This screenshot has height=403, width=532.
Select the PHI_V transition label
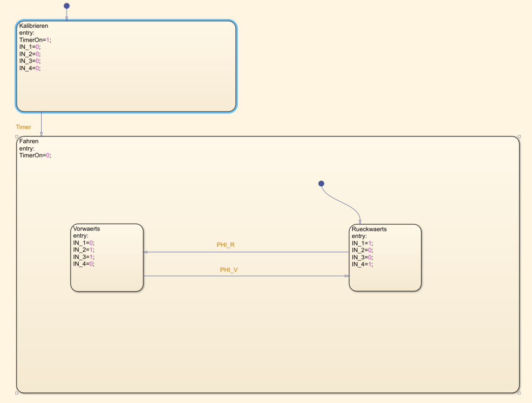229,270
